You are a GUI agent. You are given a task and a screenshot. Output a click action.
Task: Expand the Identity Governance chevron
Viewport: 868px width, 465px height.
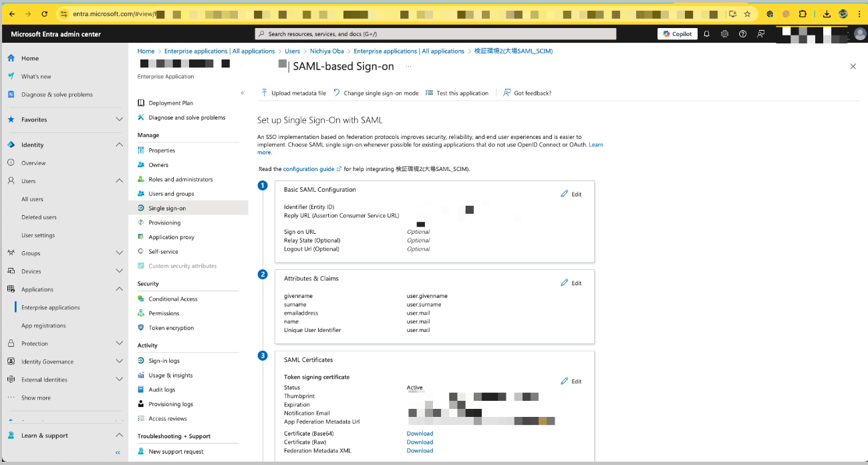(x=120, y=361)
